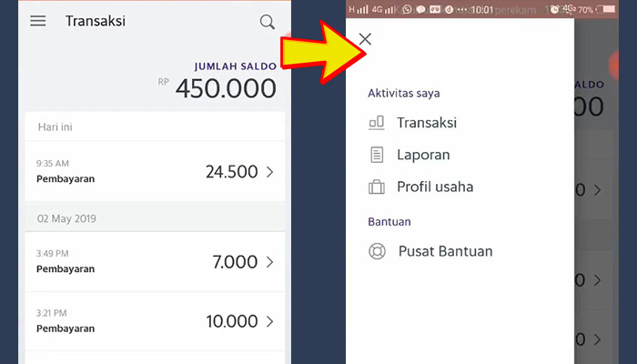Expand the 7.000 payment chevron
637x364 pixels.
click(269, 262)
